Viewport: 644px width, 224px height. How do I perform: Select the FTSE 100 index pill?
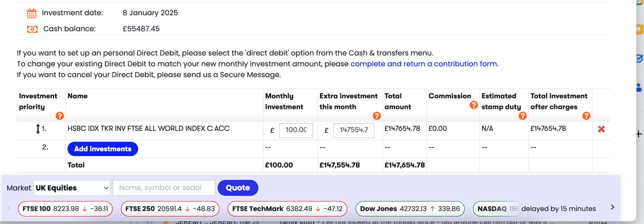point(65,209)
